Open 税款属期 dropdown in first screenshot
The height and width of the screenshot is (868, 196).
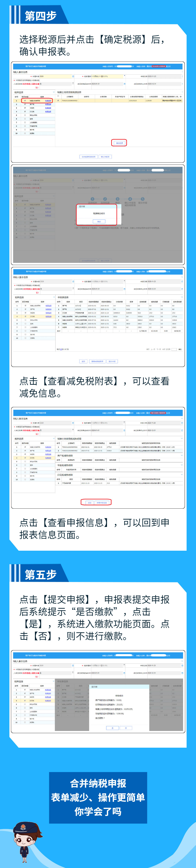coord(124,76)
